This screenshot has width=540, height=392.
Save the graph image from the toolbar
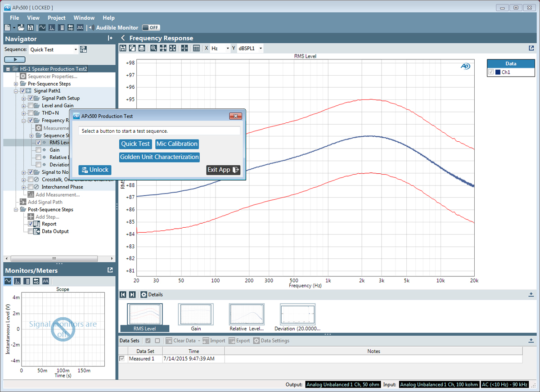[124, 48]
